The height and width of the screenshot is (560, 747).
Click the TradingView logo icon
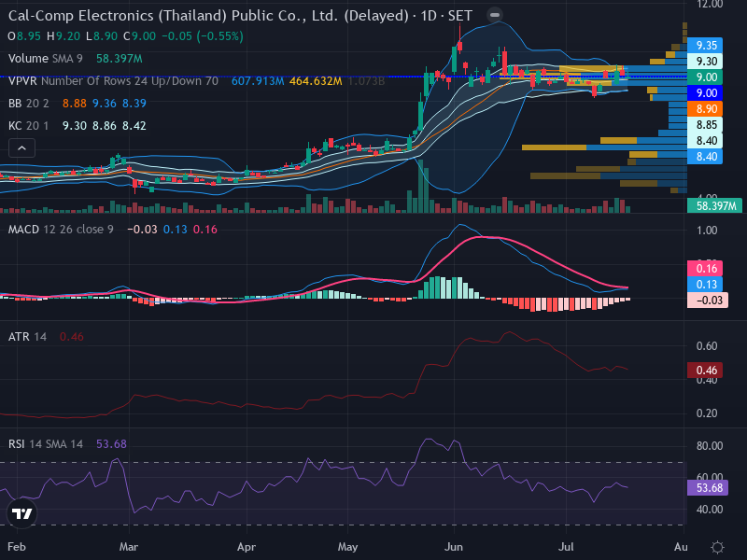point(21,514)
